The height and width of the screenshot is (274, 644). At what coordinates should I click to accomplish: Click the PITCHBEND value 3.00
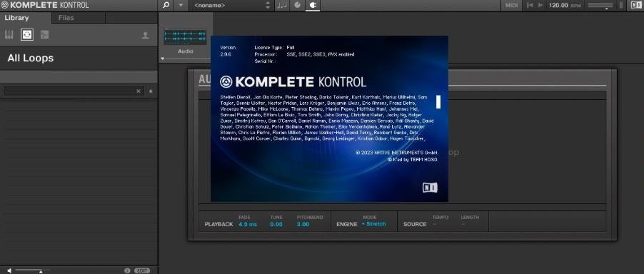pyautogui.click(x=303, y=224)
